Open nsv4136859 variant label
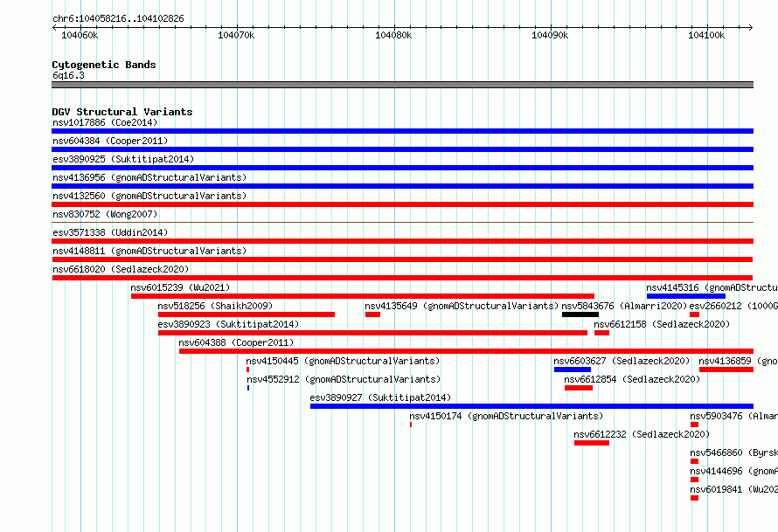The height and width of the screenshot is (532, 778). (x=738, y=361)
